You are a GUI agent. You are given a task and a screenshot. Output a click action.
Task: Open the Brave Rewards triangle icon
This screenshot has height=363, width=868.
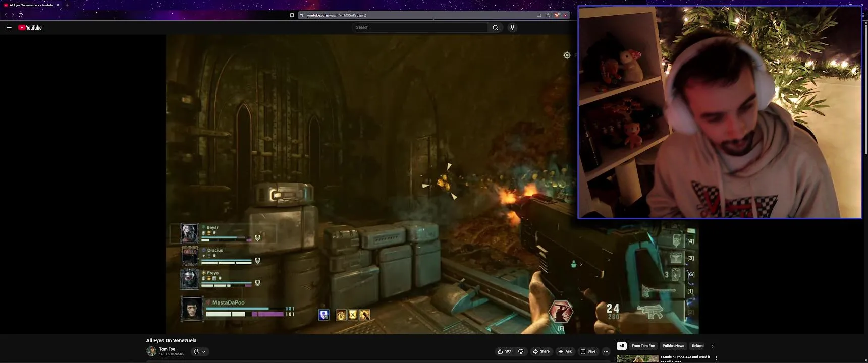[x=565, y=15]
